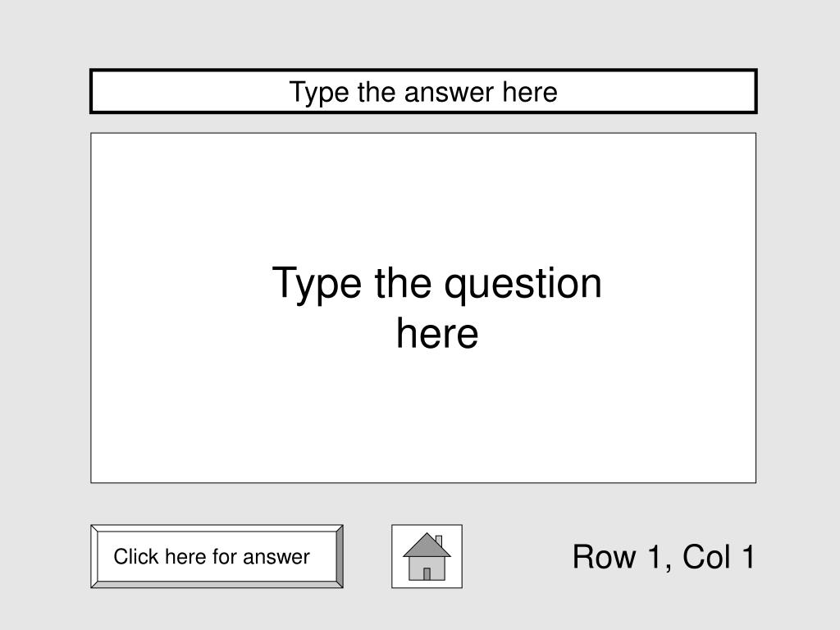Click the chimney on the house icon
The width and height of the screenshot is (840, 630).
439,541
